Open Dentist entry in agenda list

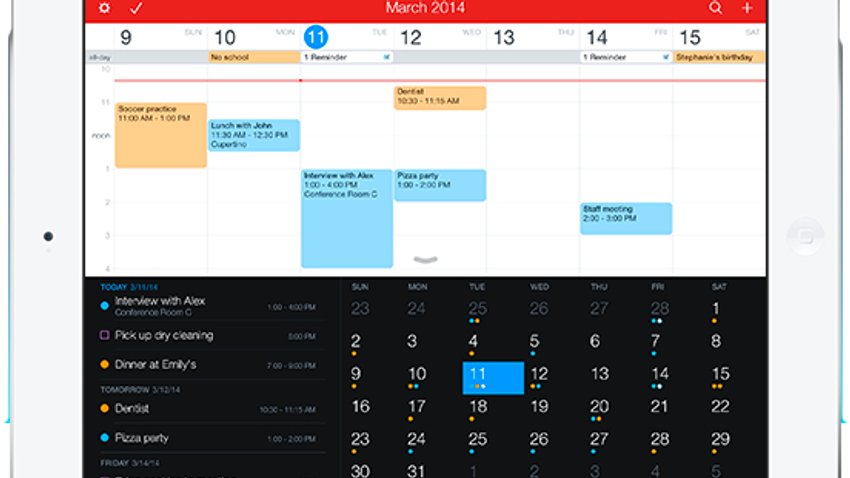pos(212,409)
